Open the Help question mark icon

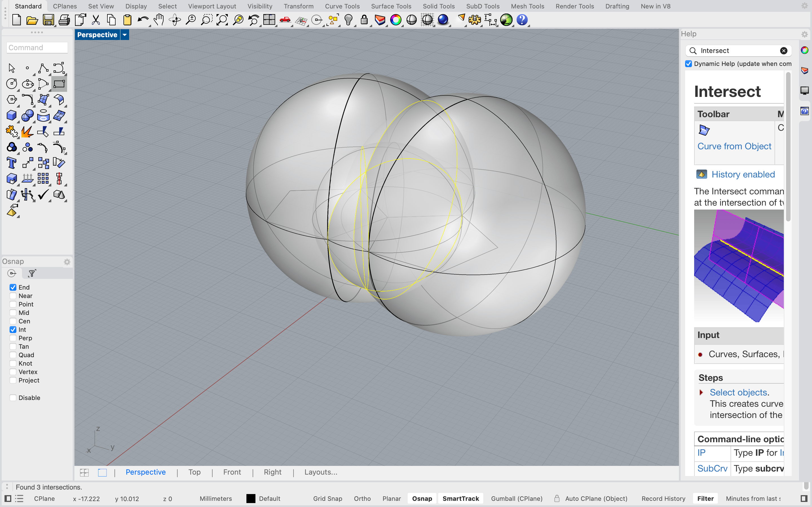[x=522, y=20]
